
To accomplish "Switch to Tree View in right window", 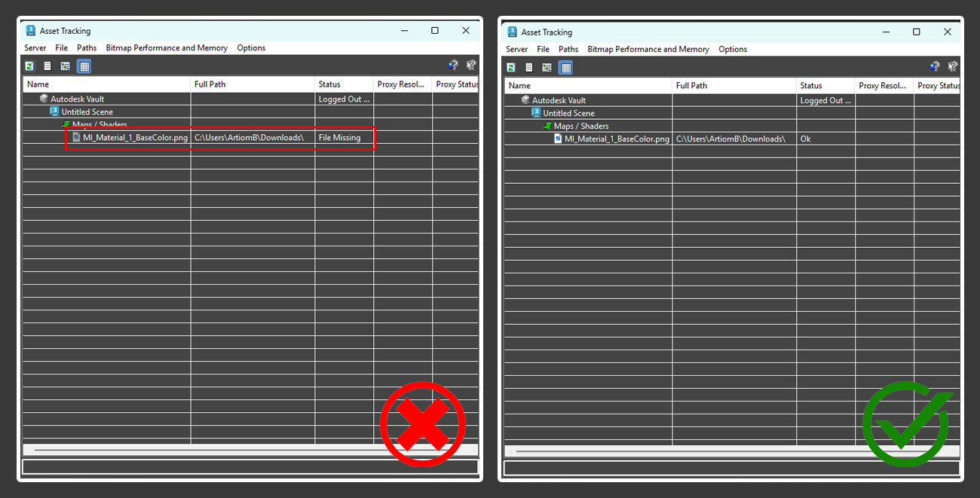I will pyautogui.click(x=547, y=68).
